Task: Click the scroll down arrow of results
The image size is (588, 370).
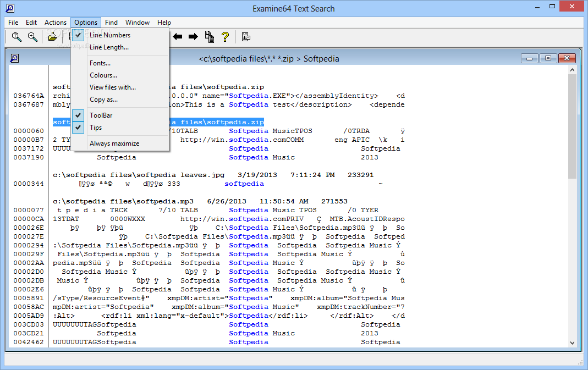Action: pyautogui.click(x=572, y=343)
